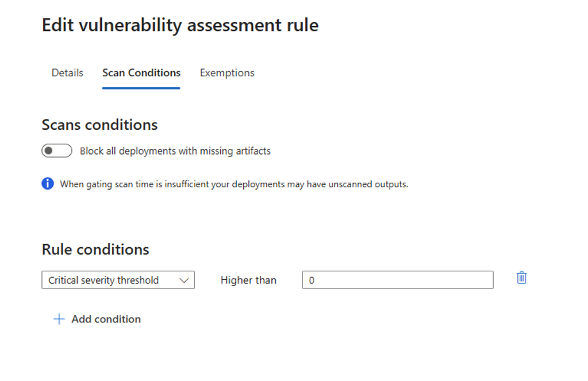Toggle Block all deployments with missing artifacts

[57, 151]
